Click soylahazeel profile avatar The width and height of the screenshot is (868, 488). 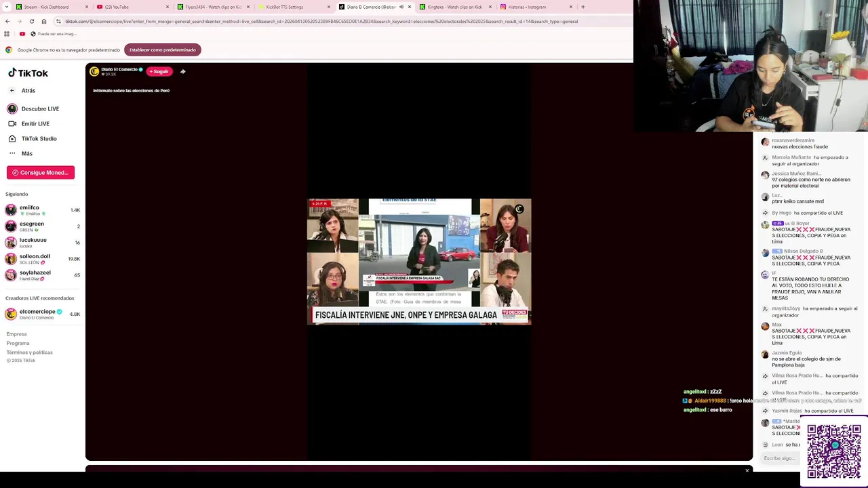point(11,275)
